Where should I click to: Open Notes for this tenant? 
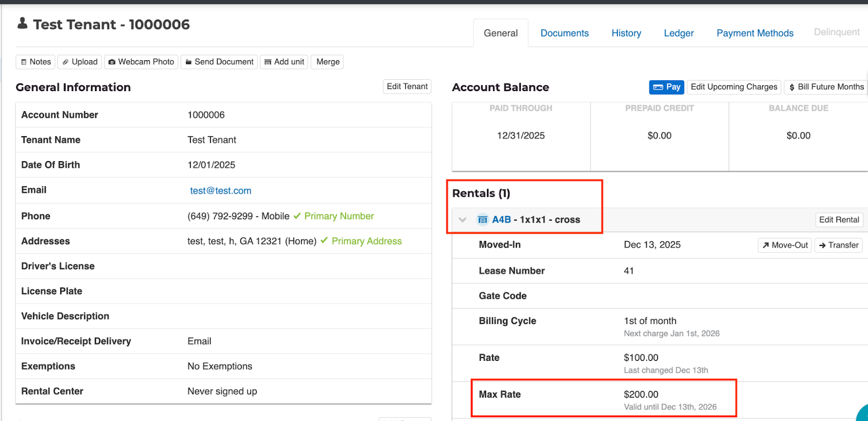coord(36,62)
